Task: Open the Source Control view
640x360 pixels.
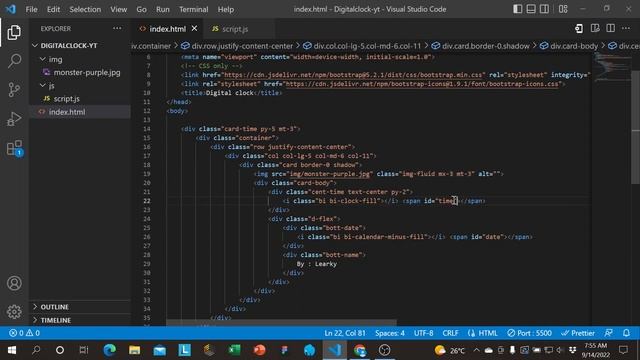Action: [x=14, y=89]
